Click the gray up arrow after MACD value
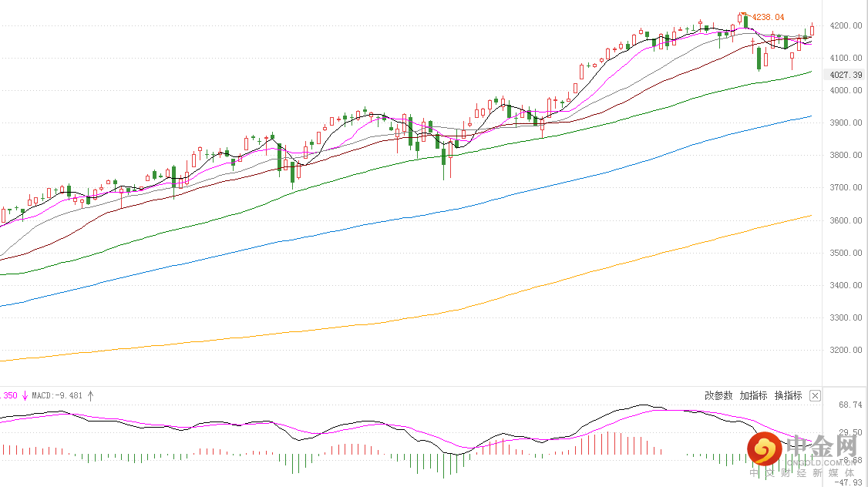 (90, 395)
